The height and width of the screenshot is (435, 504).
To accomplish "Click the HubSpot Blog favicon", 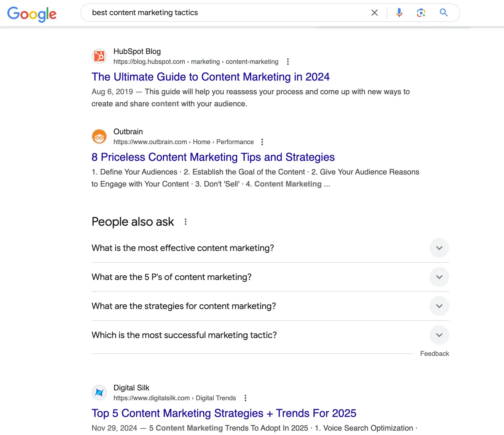I will tap(99, 56).
